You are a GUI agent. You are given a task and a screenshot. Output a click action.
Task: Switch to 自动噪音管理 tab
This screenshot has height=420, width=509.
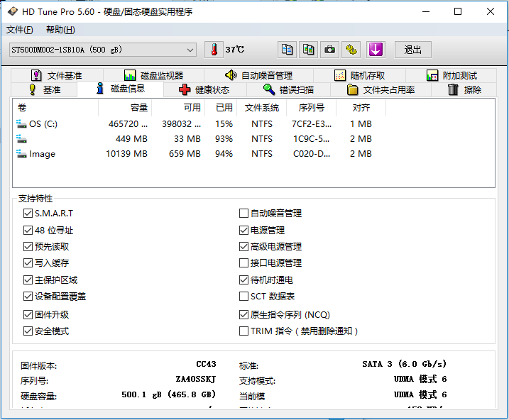click(258, 76)
